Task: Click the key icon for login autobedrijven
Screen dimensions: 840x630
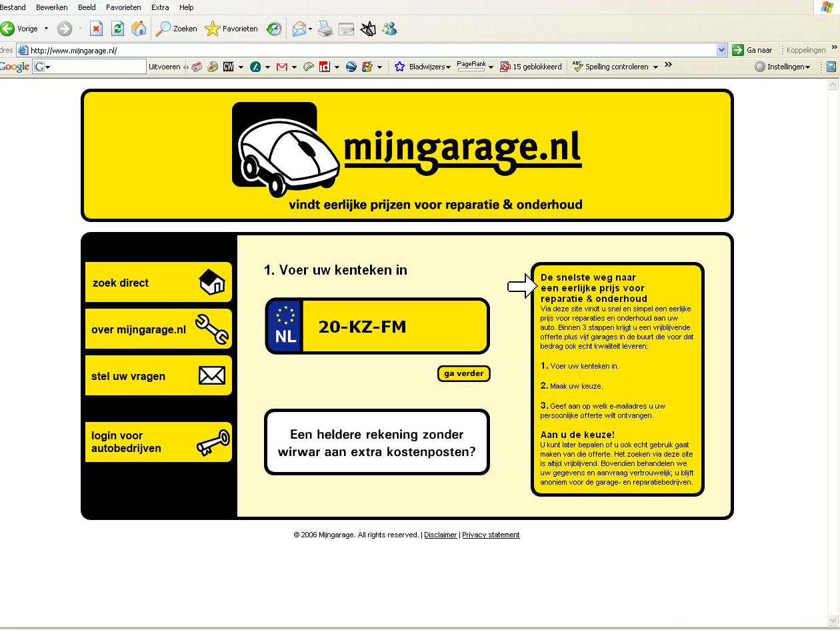Action: click(x=213, y=442)
